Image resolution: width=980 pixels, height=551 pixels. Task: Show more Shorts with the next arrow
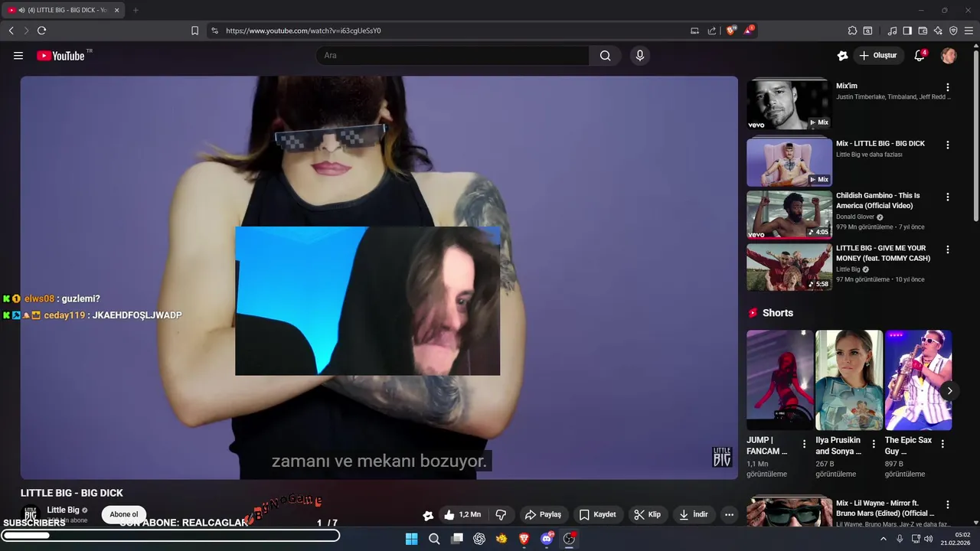[x=949, y=390]
